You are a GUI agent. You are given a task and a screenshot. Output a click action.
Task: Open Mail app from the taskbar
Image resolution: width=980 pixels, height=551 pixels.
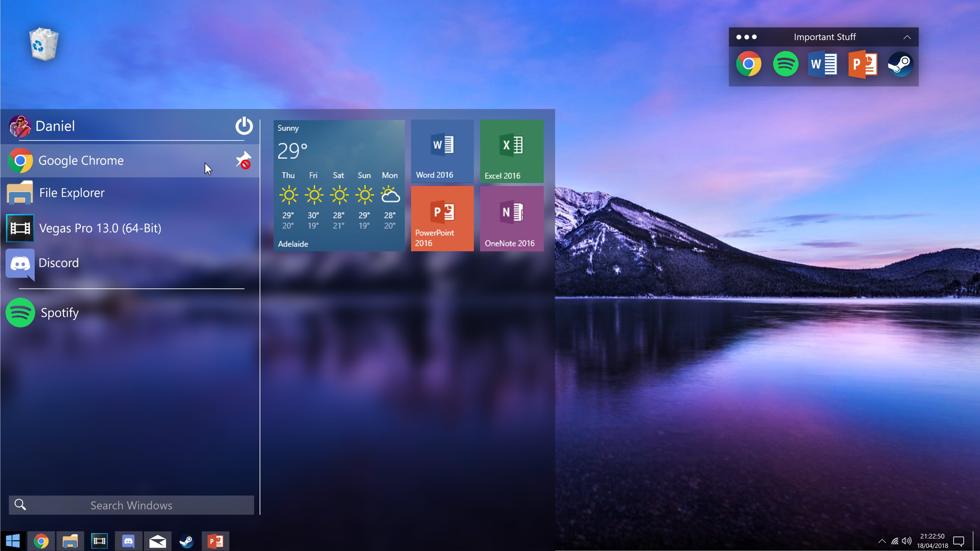pyautogui.click(x=157, y=541)
